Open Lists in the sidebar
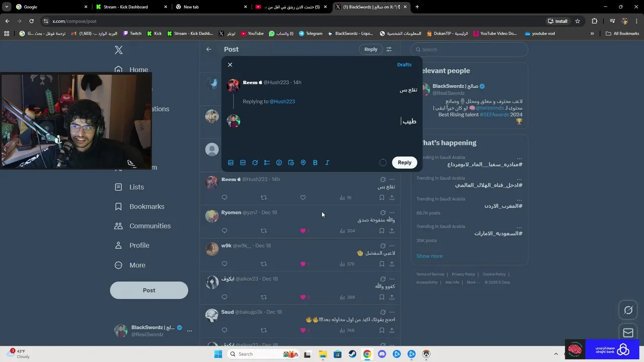 tap(129, 187)
